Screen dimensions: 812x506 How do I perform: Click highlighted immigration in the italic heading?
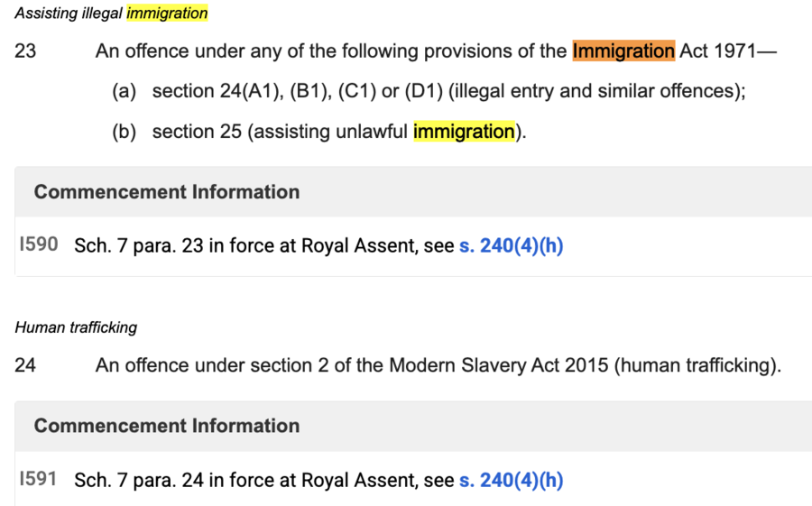(x=167, y=14)
